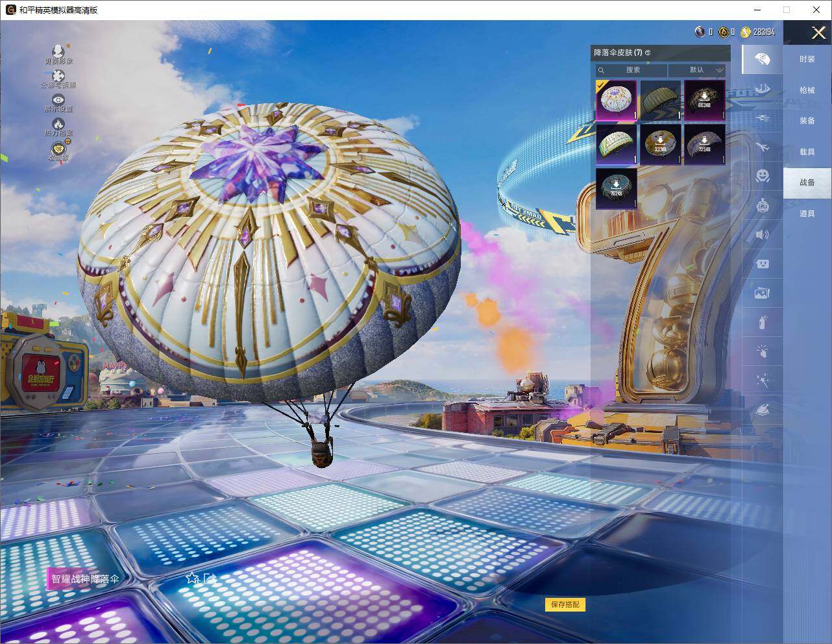Viewport: 832px width, 644px height.
Task: Toggle 展示设置 eye display settings
Action: (x=58, y=100)
